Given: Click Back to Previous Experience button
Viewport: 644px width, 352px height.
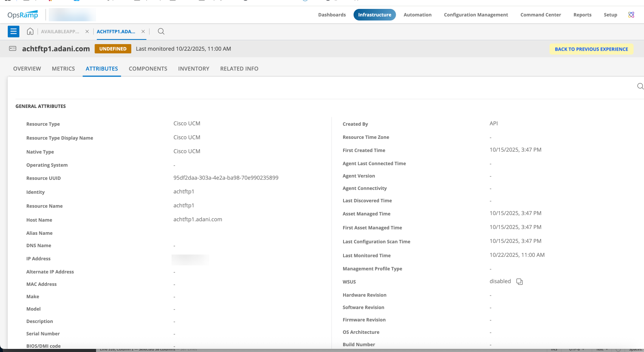Looking at the screenshot, I should coord(591,49).
